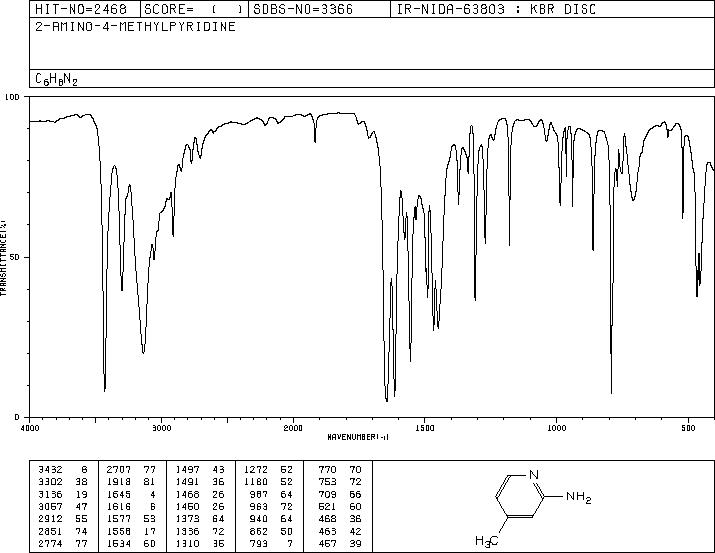Select peak table entry 1272
715x553 pixels.
point(256,469)
